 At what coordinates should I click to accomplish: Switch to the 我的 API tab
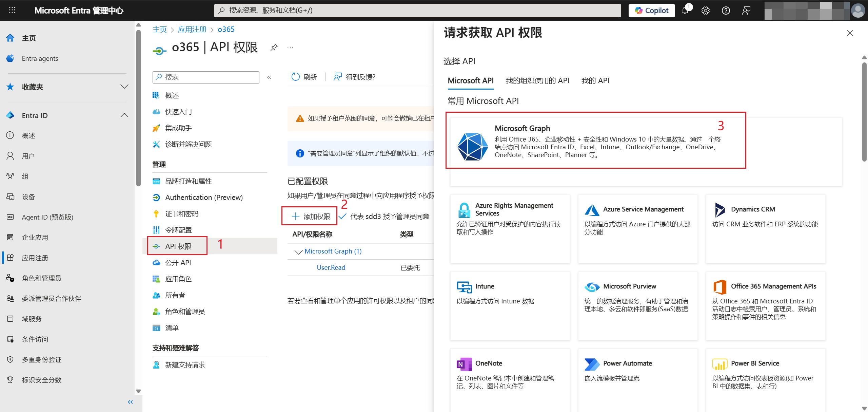point(595,81)
